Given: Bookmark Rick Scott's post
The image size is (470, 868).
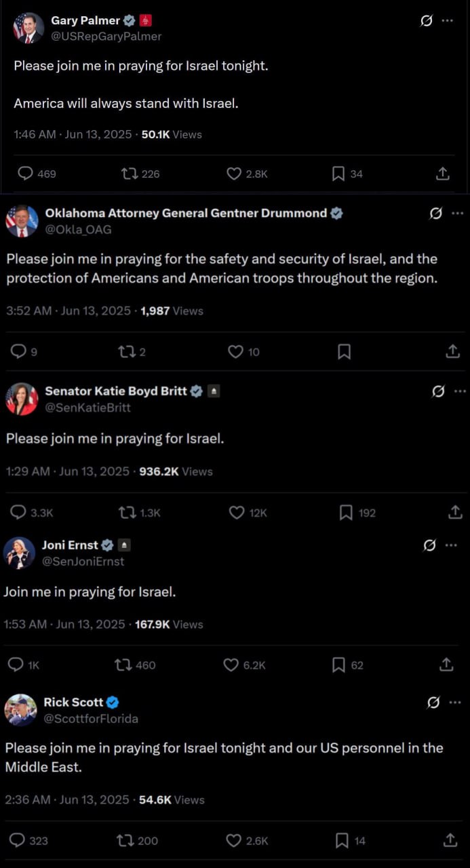Looking at the screenshot, I should tap(342, 840).
